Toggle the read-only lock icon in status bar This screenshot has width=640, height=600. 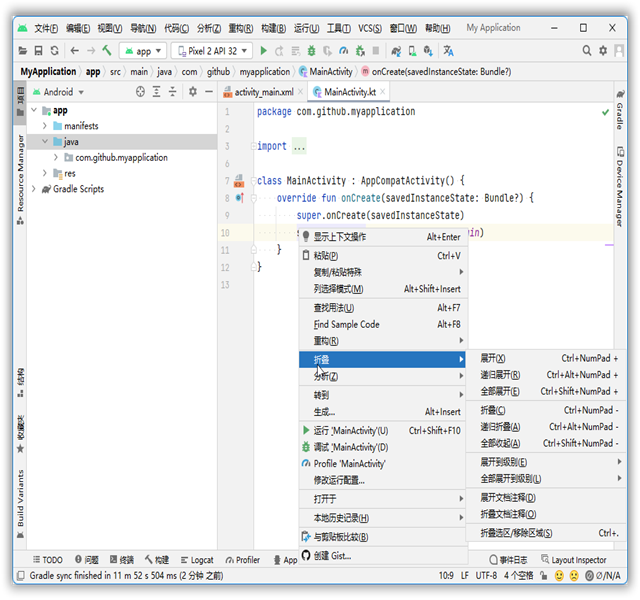click(543, 576)
